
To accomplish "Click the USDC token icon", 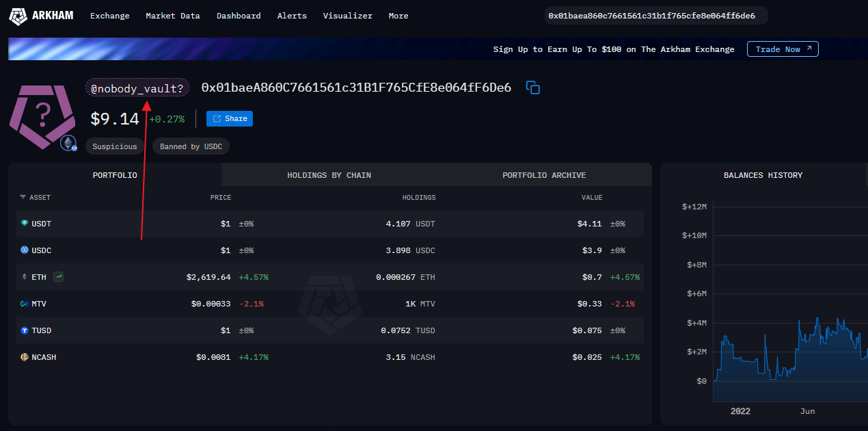I will click(25, 250).
